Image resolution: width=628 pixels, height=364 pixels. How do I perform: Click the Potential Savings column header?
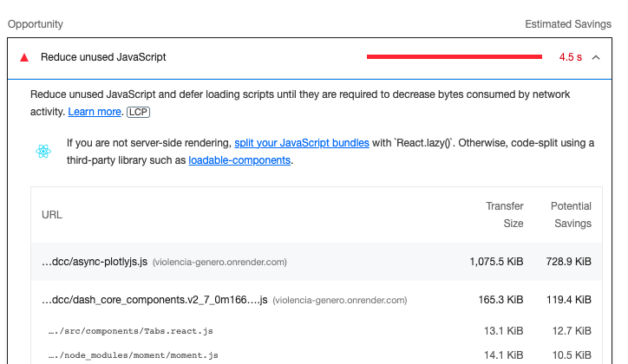[x=571, y=215]
